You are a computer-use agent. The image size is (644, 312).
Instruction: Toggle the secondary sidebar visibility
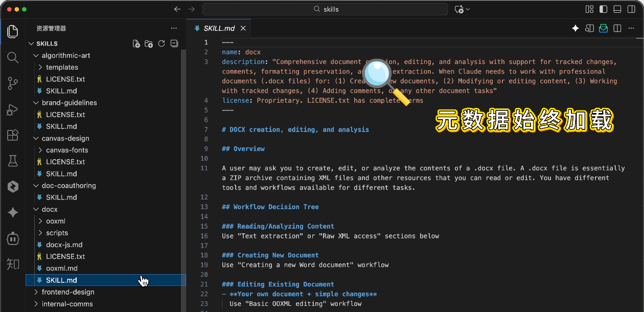631,9
